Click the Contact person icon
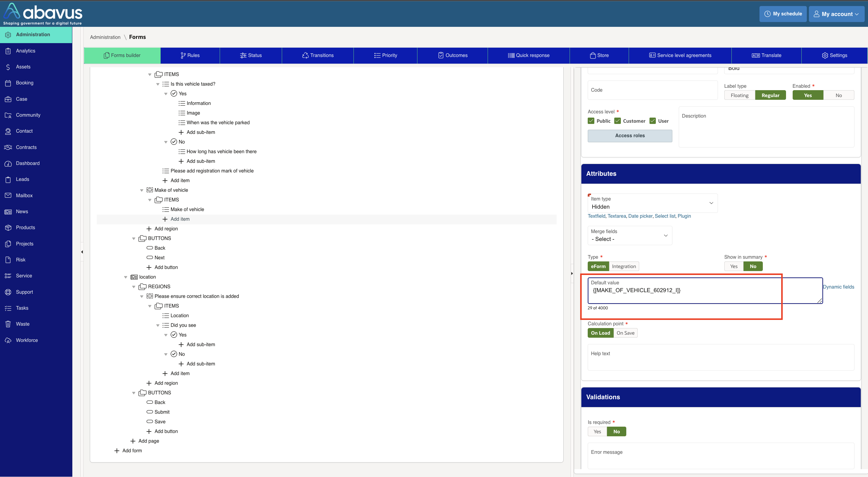Image resolution: width=868 pixels, height=477 pixels. pyautogui.click(x=8, y=131)
